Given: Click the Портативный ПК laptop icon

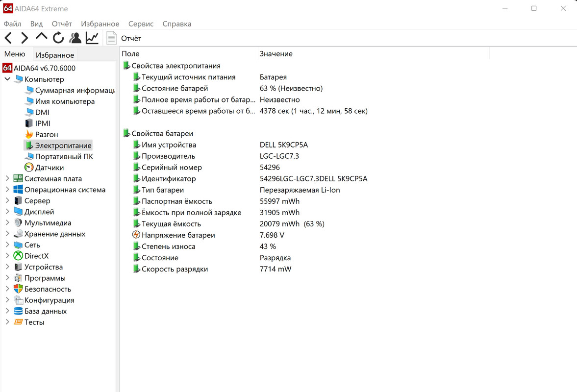Looking at the screenshot, I should coord(29,156).
